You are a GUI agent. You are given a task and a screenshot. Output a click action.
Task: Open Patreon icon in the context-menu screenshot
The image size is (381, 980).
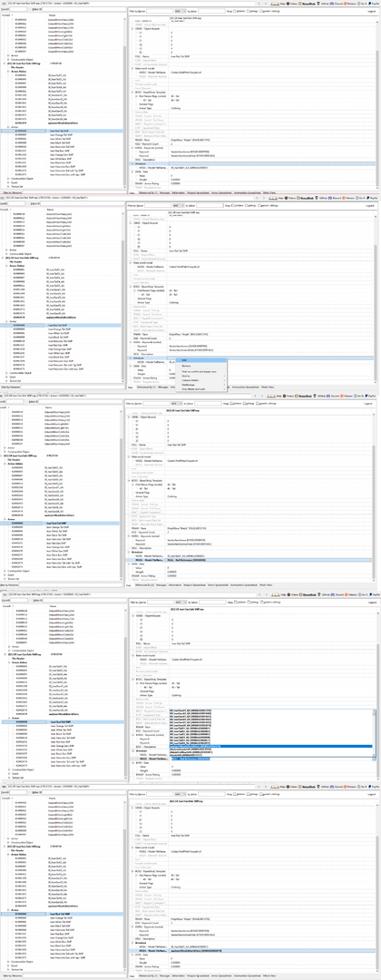[x=348, y=198]
